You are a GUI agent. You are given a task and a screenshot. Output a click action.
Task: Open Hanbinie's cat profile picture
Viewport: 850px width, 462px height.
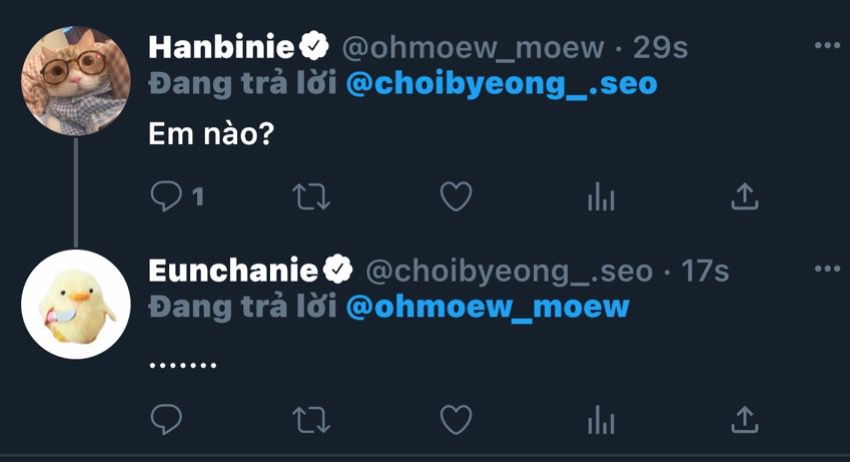76,81
